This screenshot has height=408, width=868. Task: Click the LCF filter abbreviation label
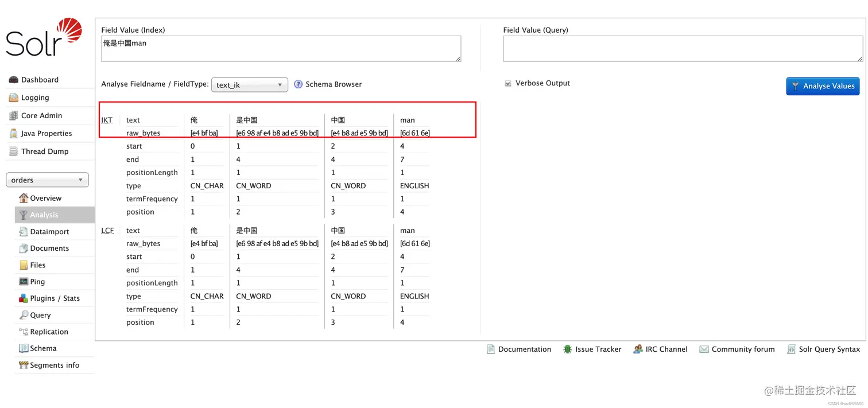[x=107, y=231]
